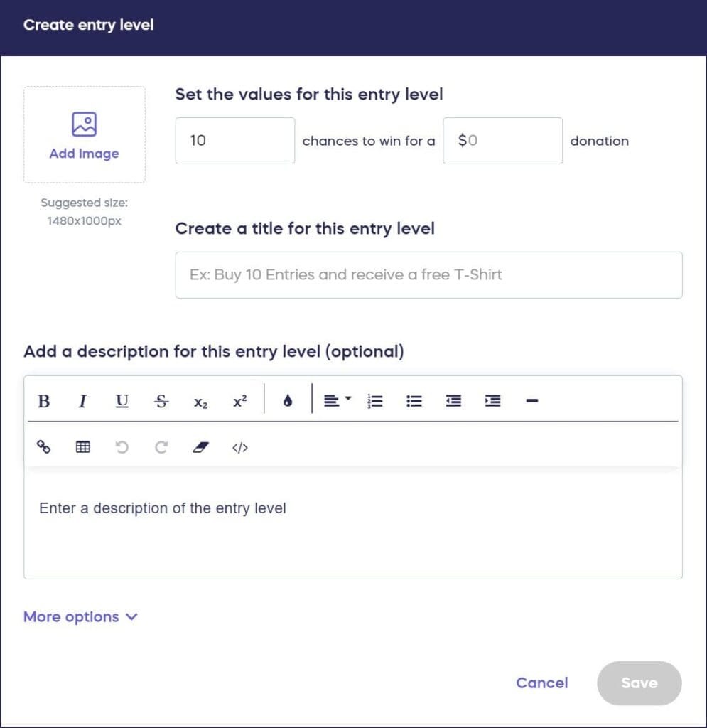Insert a numbered list
This screenshot has width=707, height=728.
(x=375, y=401)
